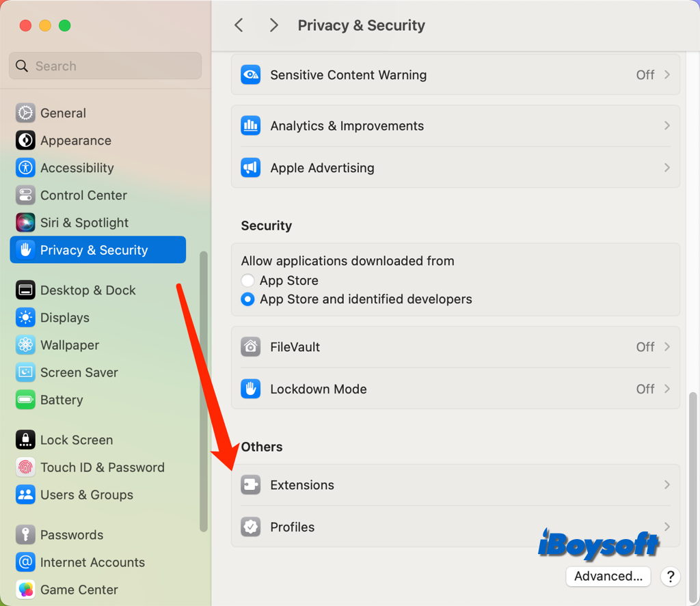Open FileVault via its lock icon
This screenshot has height=606, width=700.
coord(251,346)
